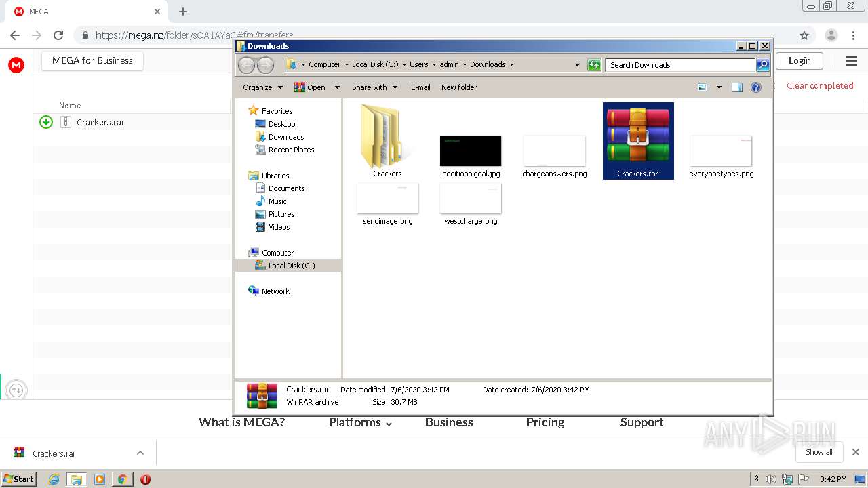This screenshot has height=488, width=868.
Task: Click the change view icon
Action: tap(703, 87)
